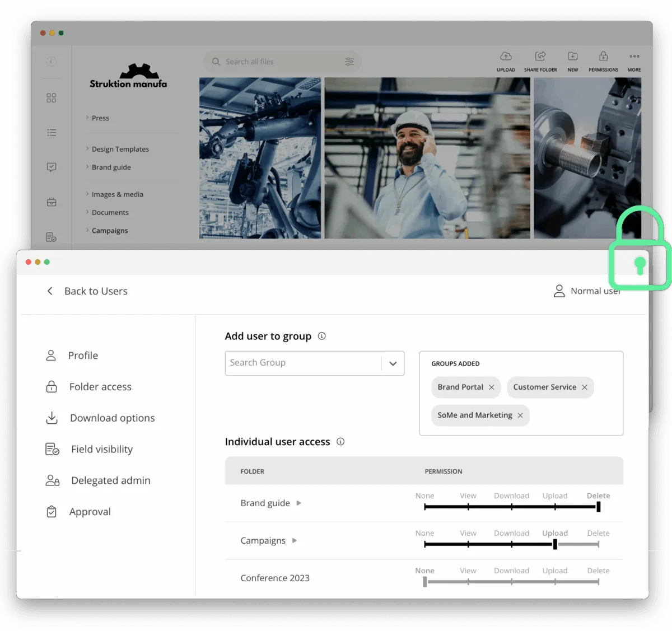Click the list view icon in the back window sidebar
The image size is (672, 631).
[52, 133]
